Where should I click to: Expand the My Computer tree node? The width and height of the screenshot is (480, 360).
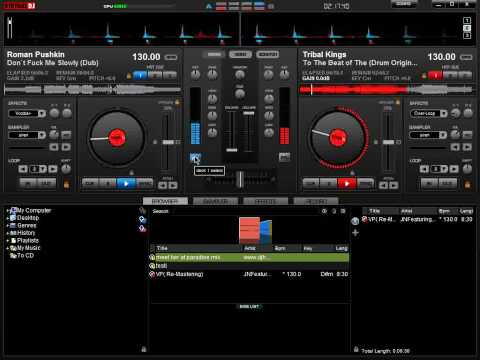point(8,211)
